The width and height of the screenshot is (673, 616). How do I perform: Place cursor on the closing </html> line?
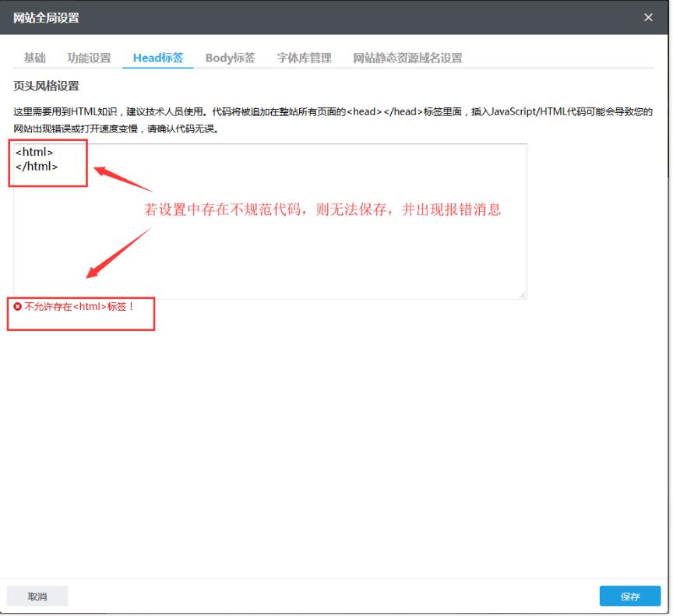click(x=37, y=166)
